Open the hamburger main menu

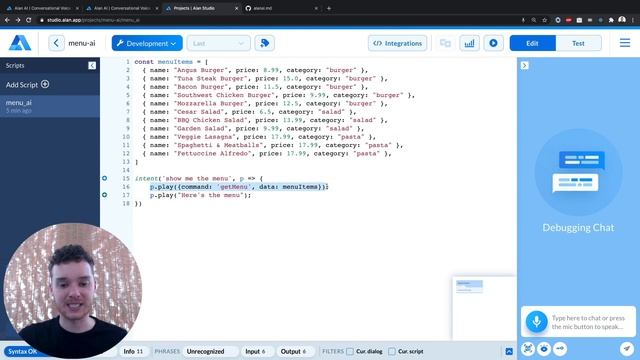click(x=625, y=43)
